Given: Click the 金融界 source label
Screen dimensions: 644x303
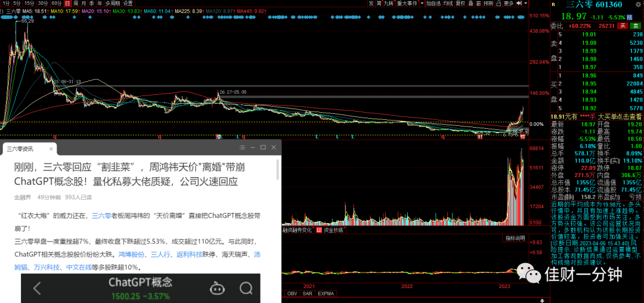Looking at the screenshot, I should tap(23, 197).
